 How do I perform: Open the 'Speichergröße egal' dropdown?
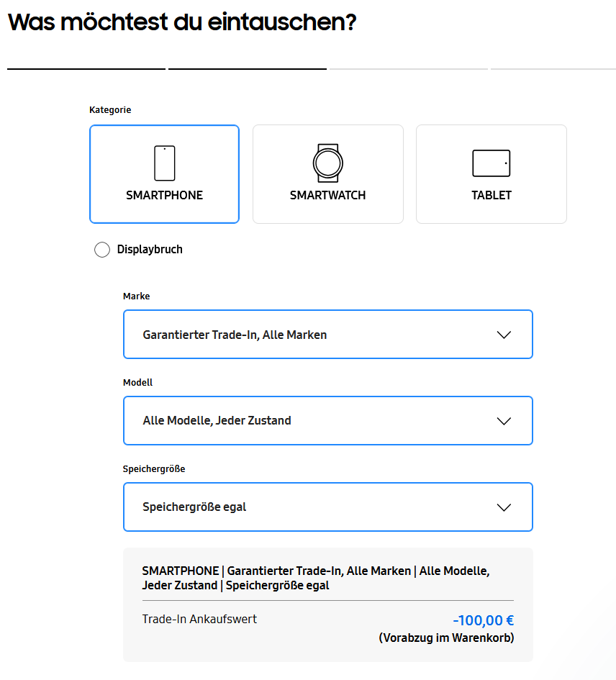coord(195,507)
